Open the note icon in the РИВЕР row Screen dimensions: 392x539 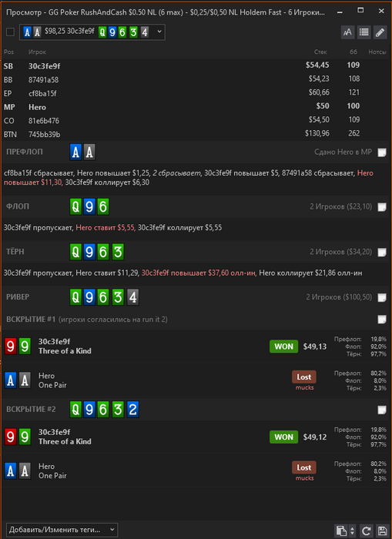click(382, 297)
